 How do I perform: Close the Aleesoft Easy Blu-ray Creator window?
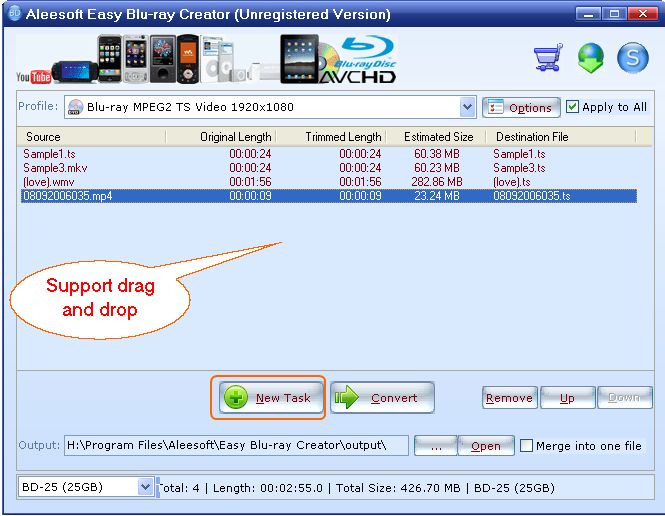point(643,14)
